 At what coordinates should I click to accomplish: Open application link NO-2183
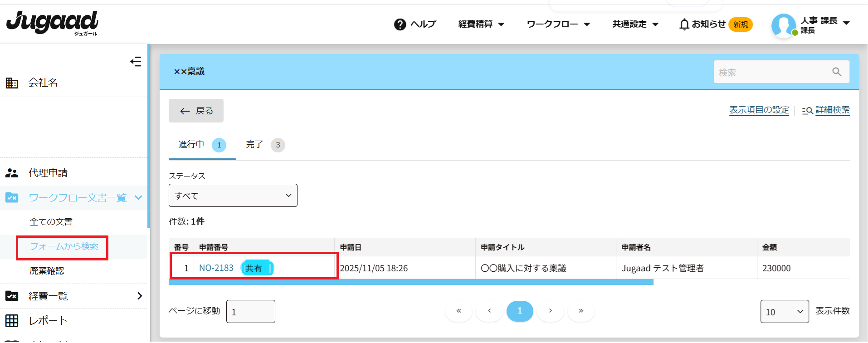coord(216,268)
